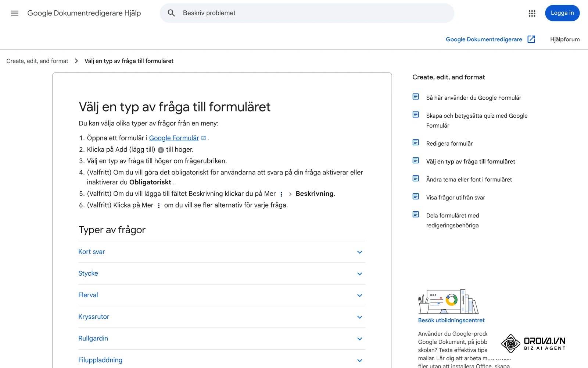Click the Create, edit, and format breadcrumb
Screen dimensions: 588x368
pos(37,61)
